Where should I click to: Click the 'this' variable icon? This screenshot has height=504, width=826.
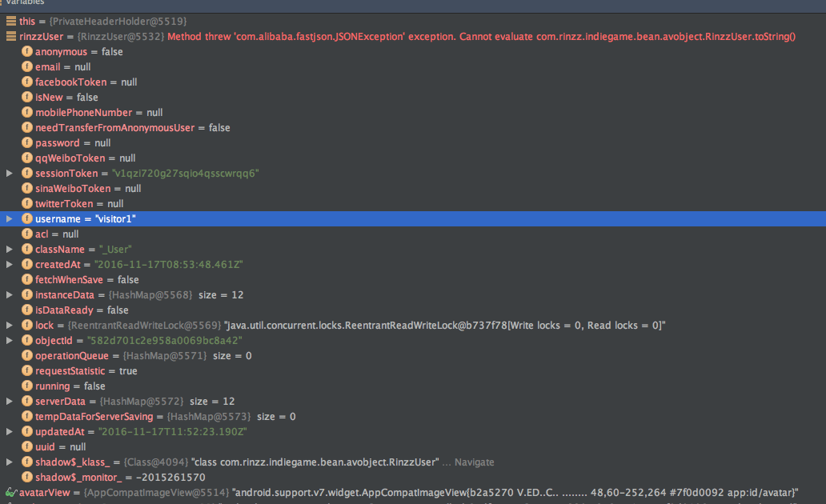10,22
